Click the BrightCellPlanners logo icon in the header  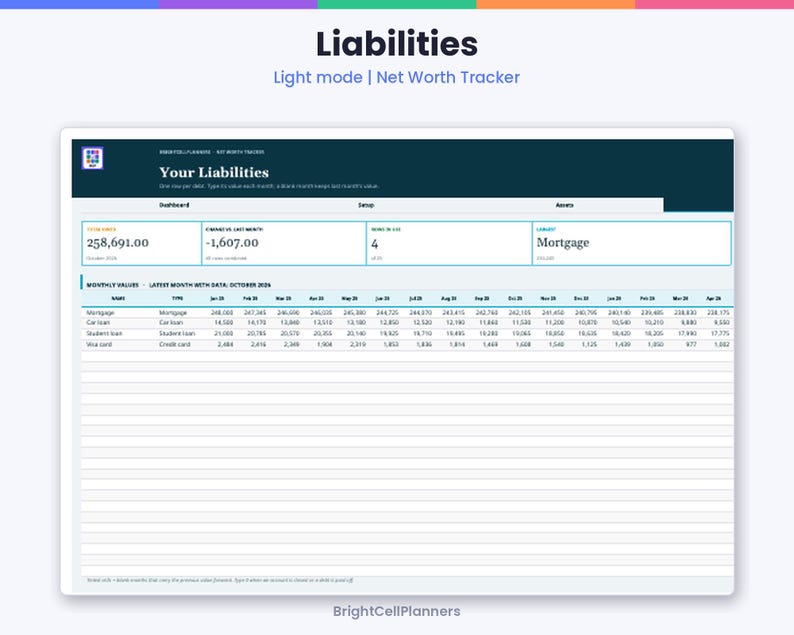tap(93, 158)
